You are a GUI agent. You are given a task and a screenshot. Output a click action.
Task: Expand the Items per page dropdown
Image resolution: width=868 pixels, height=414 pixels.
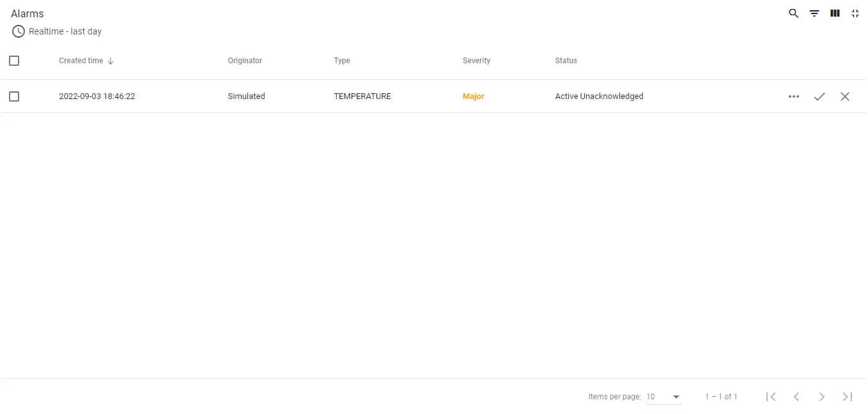pos(663,397)
